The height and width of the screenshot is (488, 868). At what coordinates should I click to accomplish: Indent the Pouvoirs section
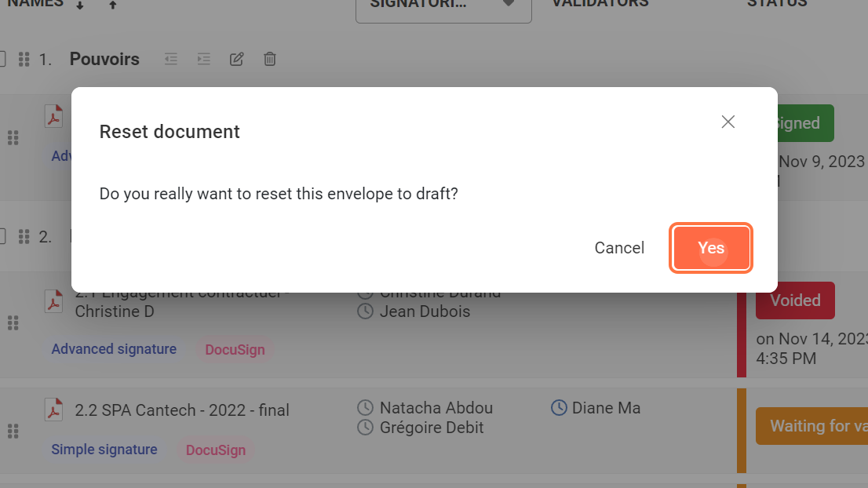point(203,59)
